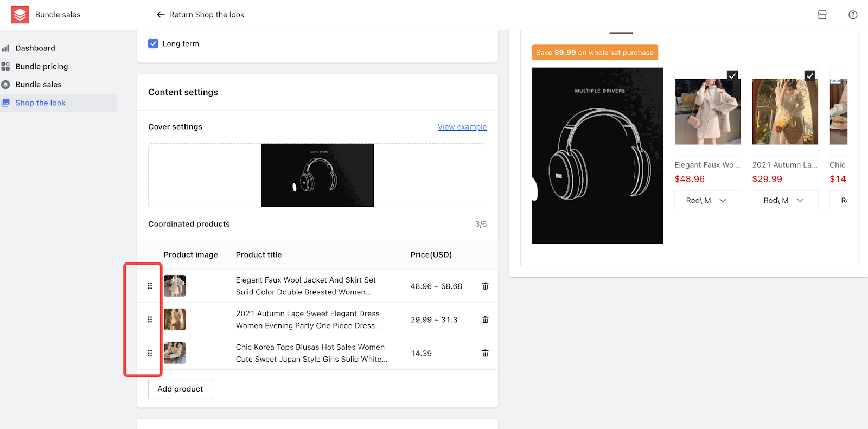Uncheck the Long term checkbox
The image size is (868, 429).
153,43
